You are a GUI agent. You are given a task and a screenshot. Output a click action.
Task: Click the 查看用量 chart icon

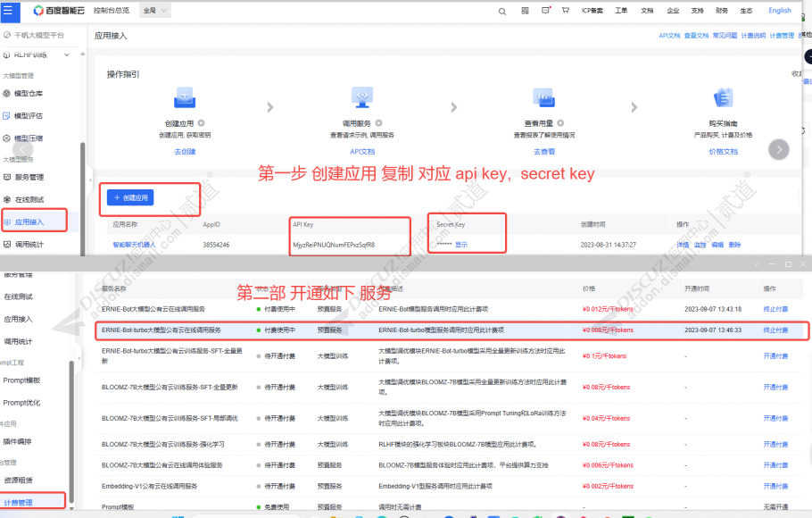click(544, 97)
